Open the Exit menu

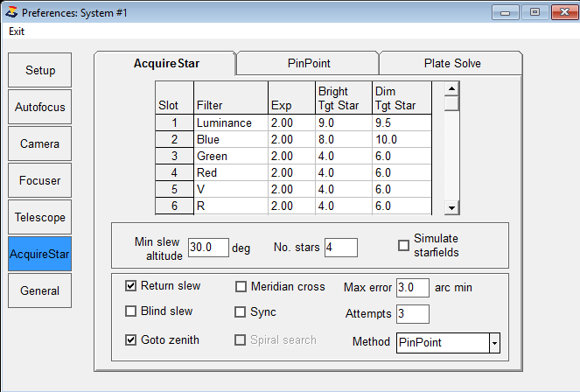pos(17,31)
